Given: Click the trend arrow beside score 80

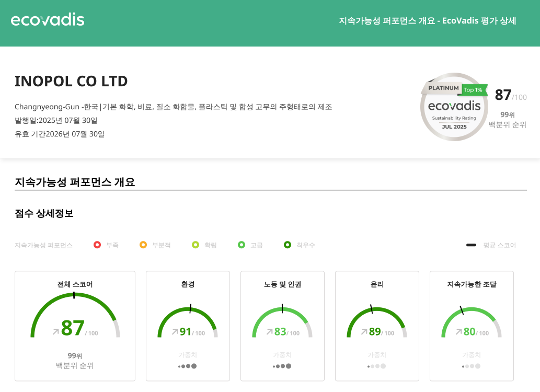Looking at the screenshot, I should pyautogui.click(x=459, y=332).
